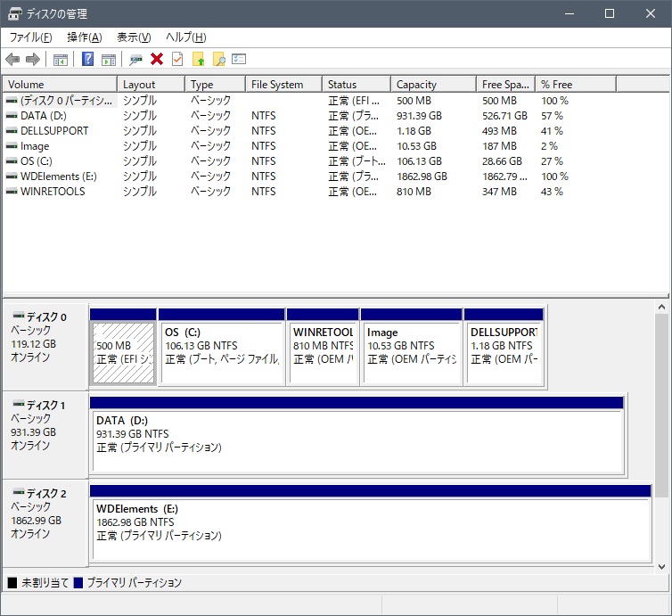The width and height of the screenshot is (672, 616).
Task: Click the disk icon next to ディスク 1
Action: pyautogui.click(x=19, y=404)
